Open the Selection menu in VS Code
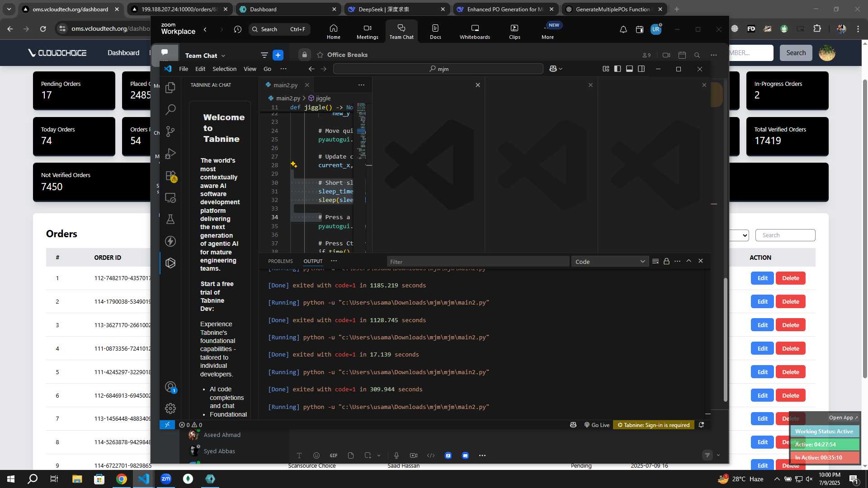 224,69
